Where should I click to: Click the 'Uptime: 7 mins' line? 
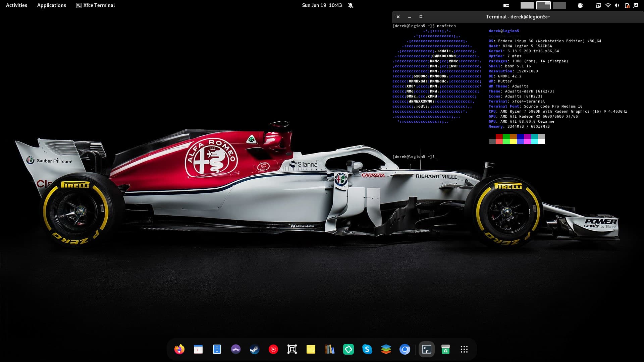pyautogui.click(x=505, y=56)
